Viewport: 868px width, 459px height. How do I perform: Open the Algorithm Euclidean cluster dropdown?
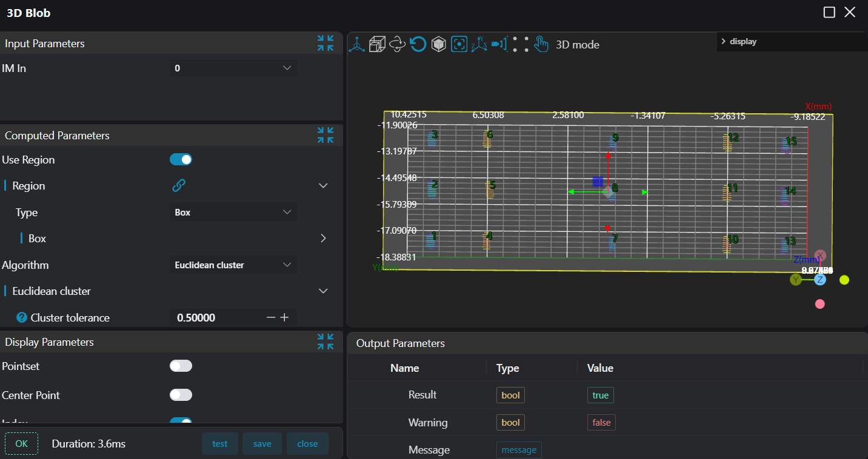(x=233, y=265)
